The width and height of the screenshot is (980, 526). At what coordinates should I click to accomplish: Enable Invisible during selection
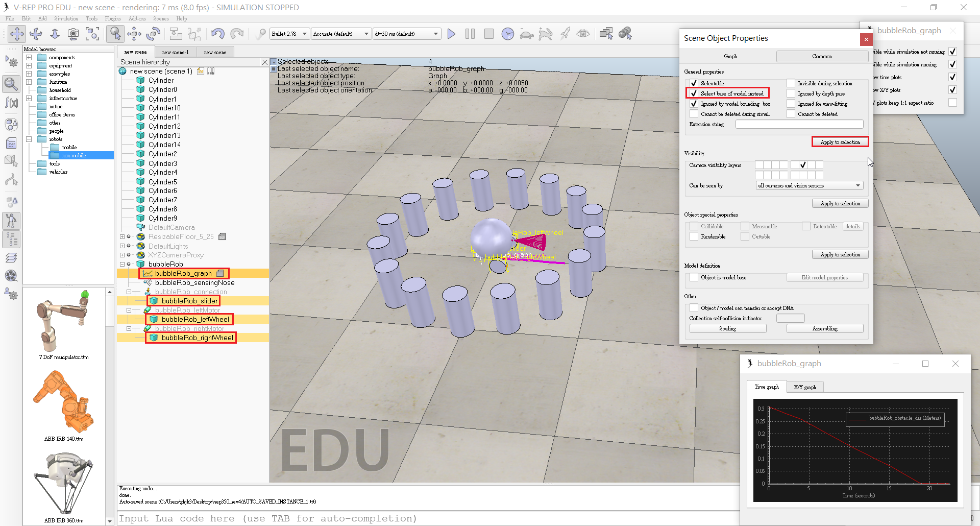tap(791, 83)
